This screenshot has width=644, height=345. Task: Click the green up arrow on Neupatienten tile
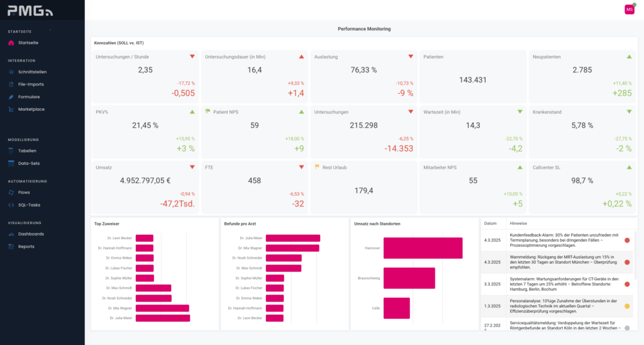click(x=629, y=57)
